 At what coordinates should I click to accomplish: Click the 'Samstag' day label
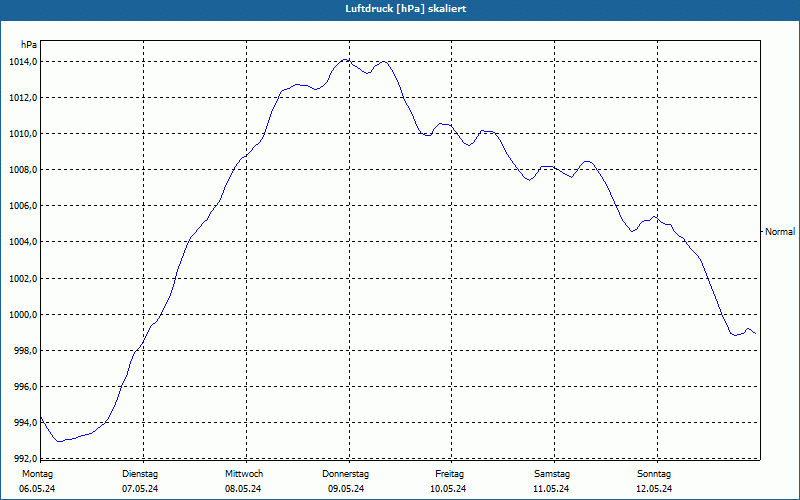tap(552, 474)
